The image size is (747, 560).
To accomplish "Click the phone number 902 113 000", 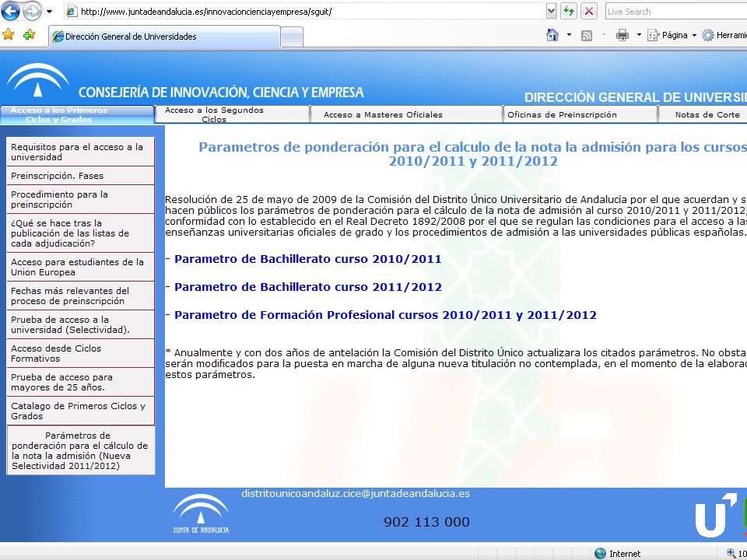I will (x=426, y=523).
